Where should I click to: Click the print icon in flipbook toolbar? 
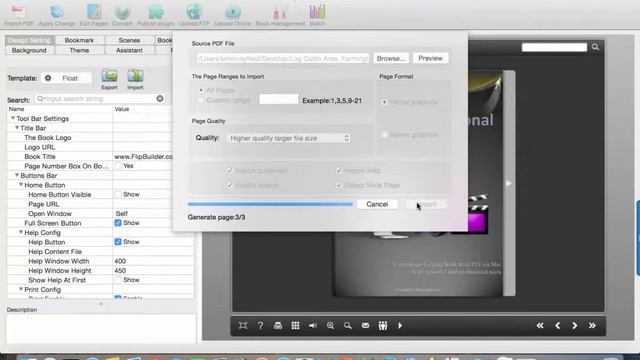pyautogui.click(x=278, y=325)
